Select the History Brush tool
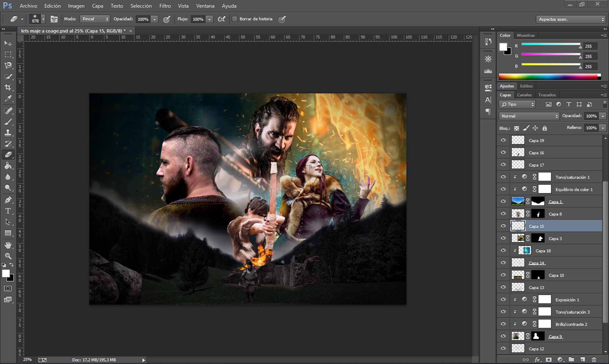Viewport: 609px width, 364px height. pyautogui.click(x=8, y=144)
